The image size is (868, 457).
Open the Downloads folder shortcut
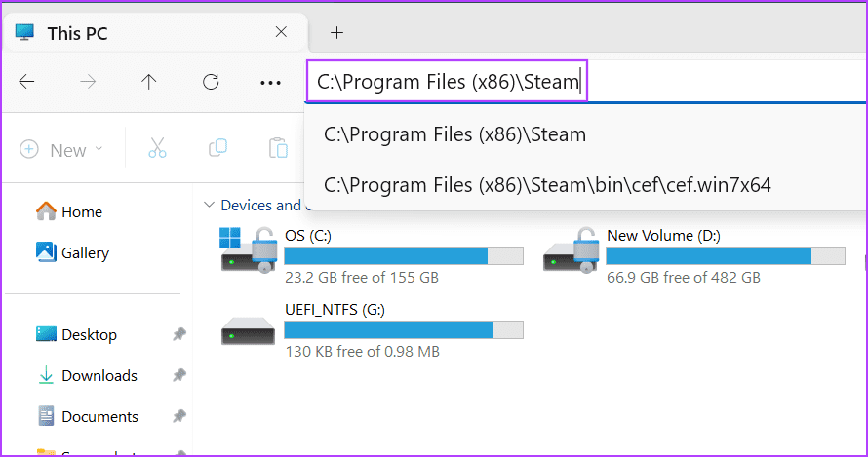99,375
